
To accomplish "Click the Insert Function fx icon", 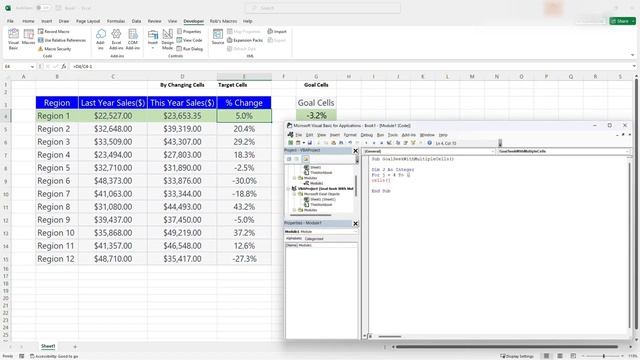I will point(64,67).
